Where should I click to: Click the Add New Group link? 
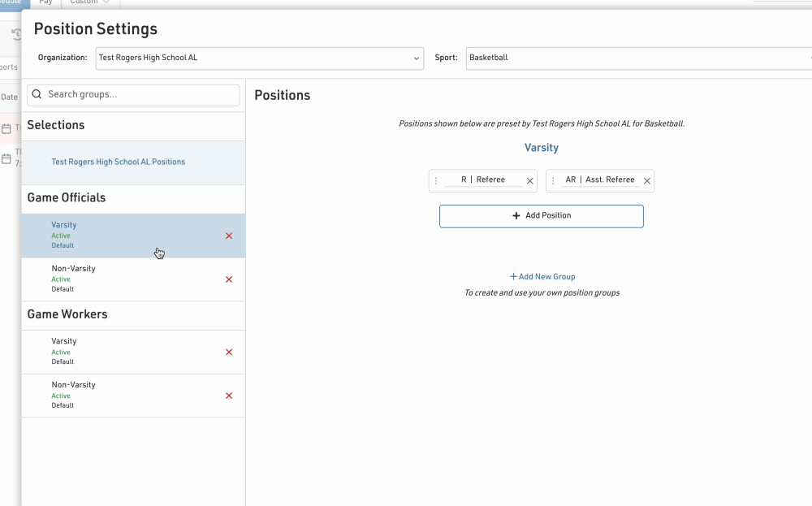[542, 277]
